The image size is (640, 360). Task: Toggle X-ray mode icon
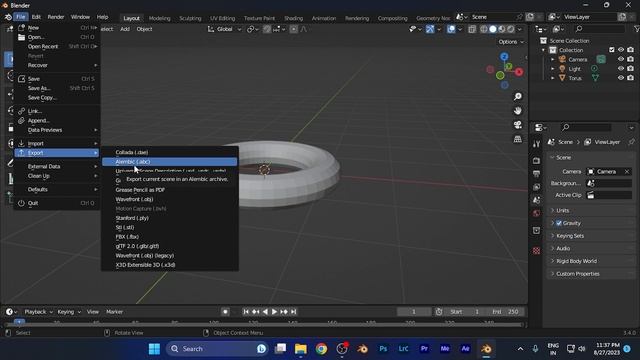[x=472, y=29]
